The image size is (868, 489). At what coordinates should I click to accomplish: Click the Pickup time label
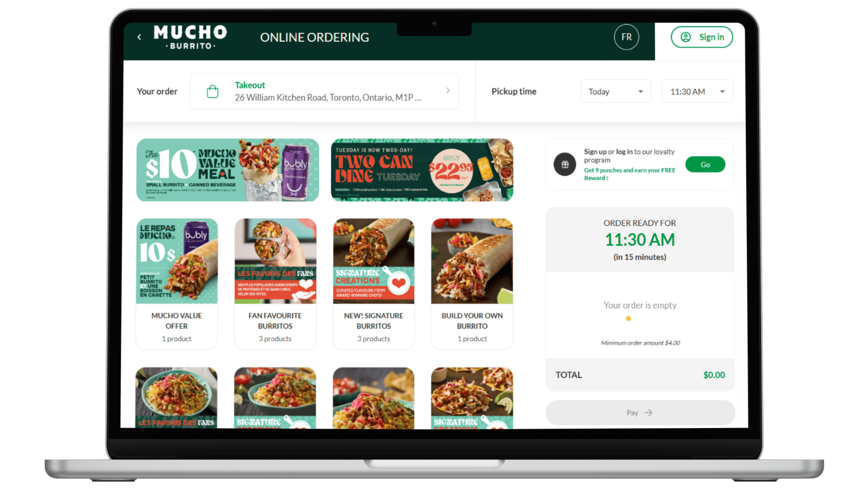click(514, 92)
